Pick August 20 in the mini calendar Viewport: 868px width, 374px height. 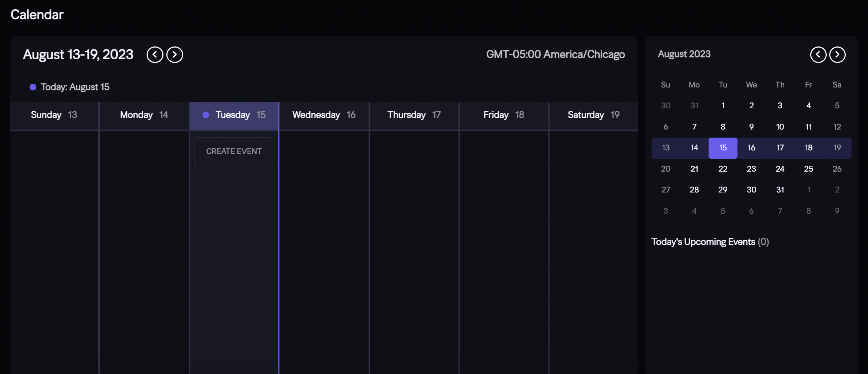tap(666, 169)
